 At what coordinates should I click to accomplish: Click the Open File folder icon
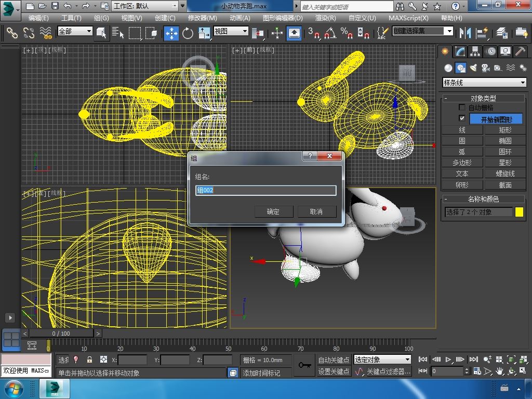[43, 6]
